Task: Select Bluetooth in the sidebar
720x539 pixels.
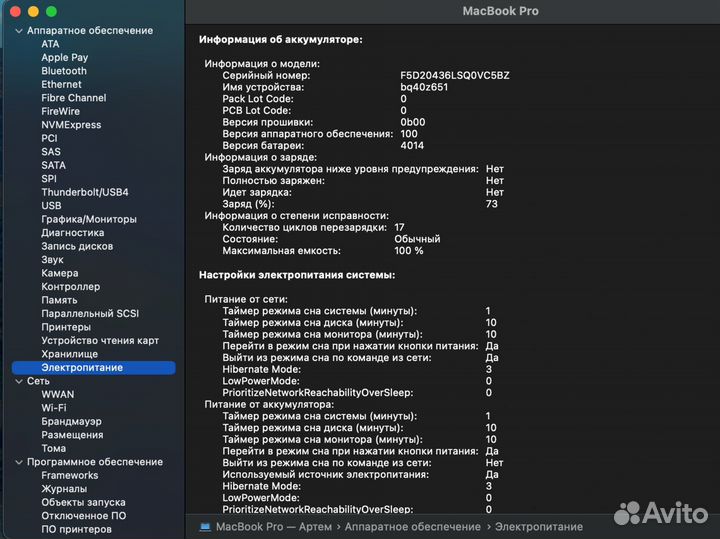Action: pos(64,71)
